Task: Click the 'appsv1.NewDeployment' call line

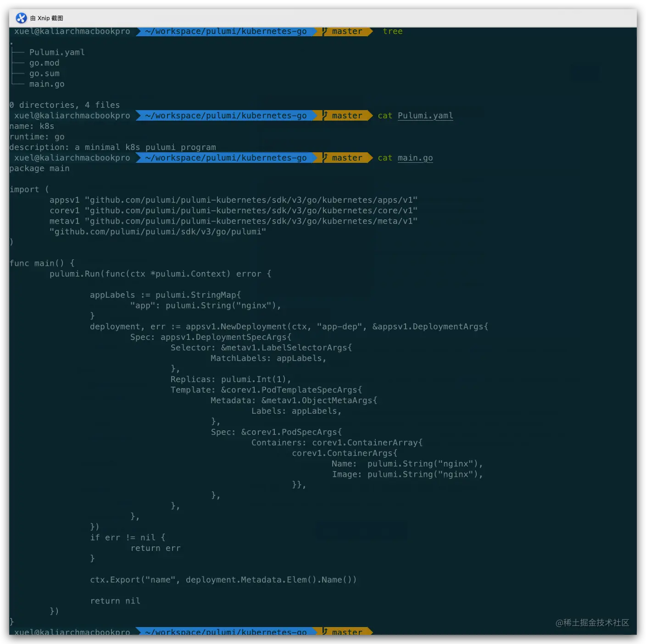Action: (289, 327)
